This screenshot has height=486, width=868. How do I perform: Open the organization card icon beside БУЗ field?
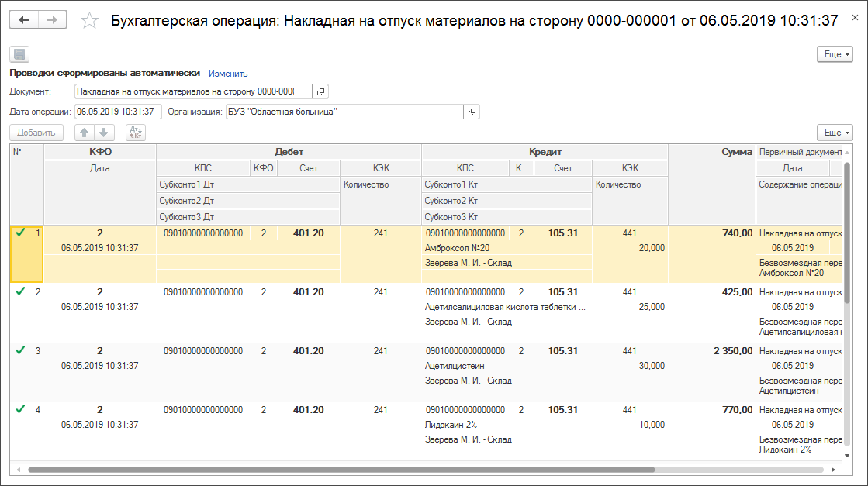tap(472, 112)
